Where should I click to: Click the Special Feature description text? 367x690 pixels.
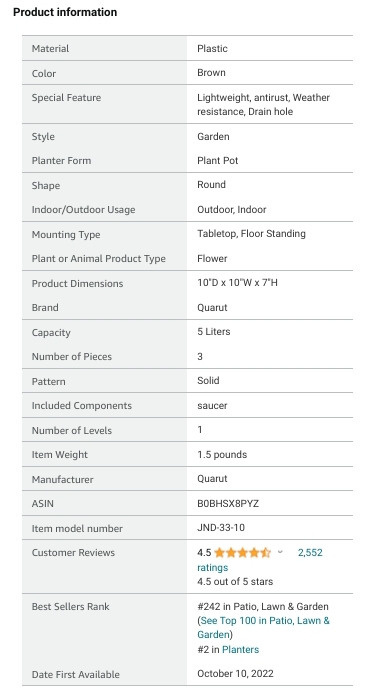pyautogui.click(x=263, y=104)
